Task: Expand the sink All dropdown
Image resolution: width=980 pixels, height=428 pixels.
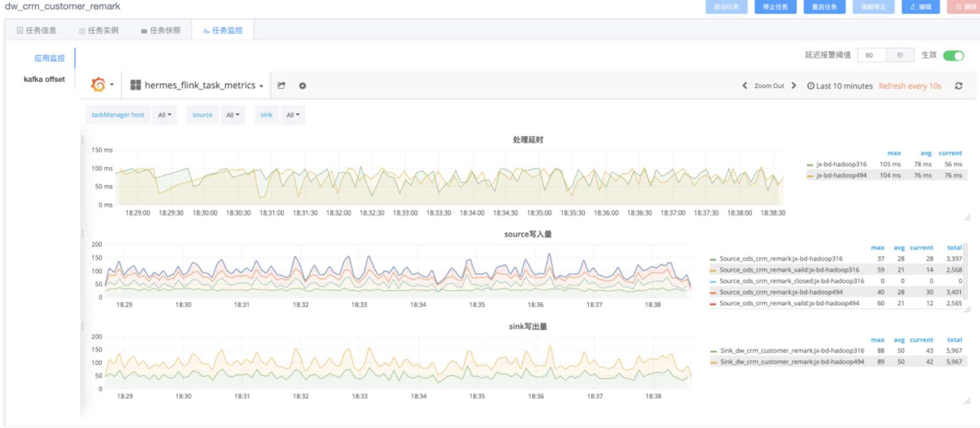Action: [293, 115]
